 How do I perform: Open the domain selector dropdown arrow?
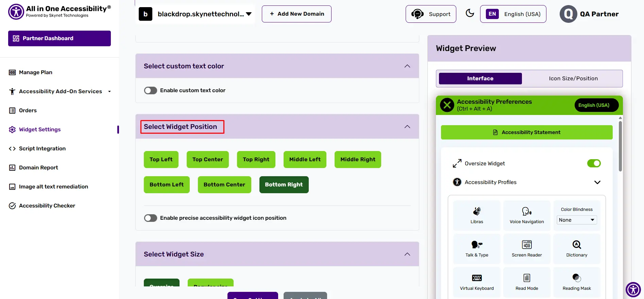(x=249, y=14)
